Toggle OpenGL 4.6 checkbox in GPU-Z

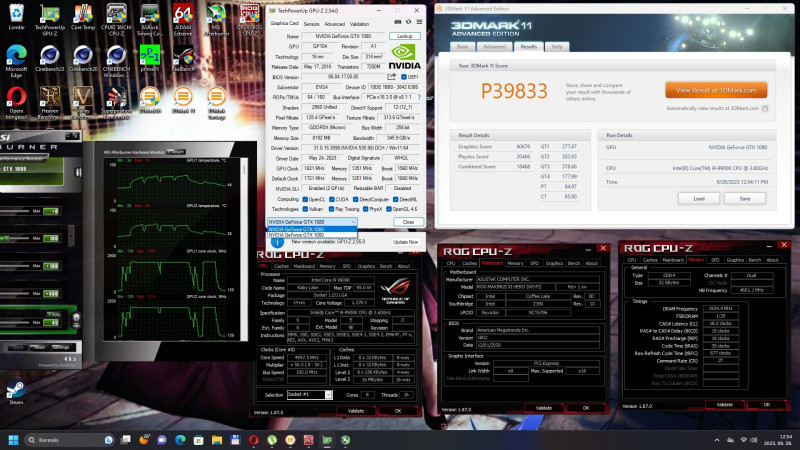[389, 209]
